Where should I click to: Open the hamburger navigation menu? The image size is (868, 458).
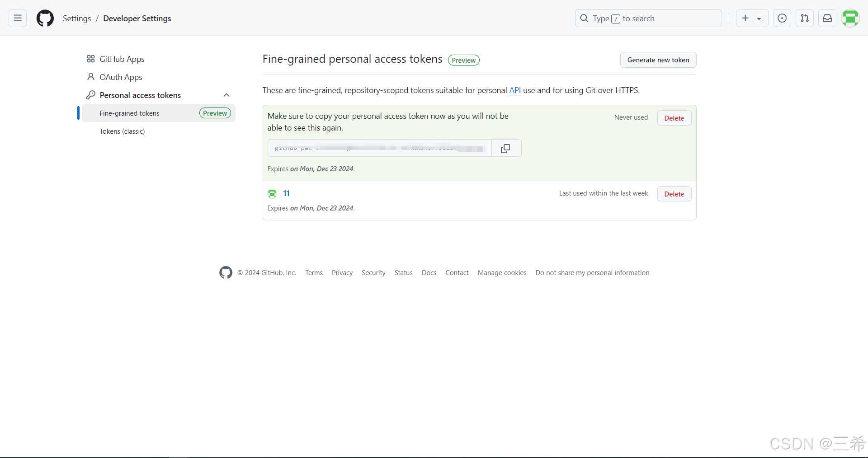pos(18,18)
